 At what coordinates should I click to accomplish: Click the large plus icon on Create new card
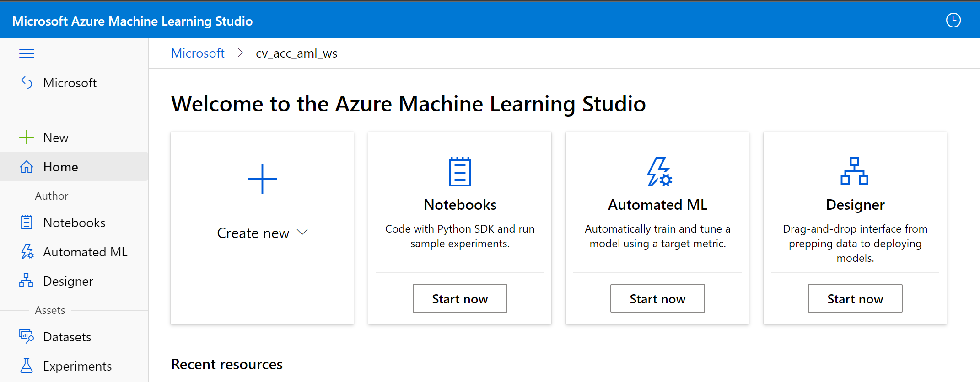coord(262,179)
